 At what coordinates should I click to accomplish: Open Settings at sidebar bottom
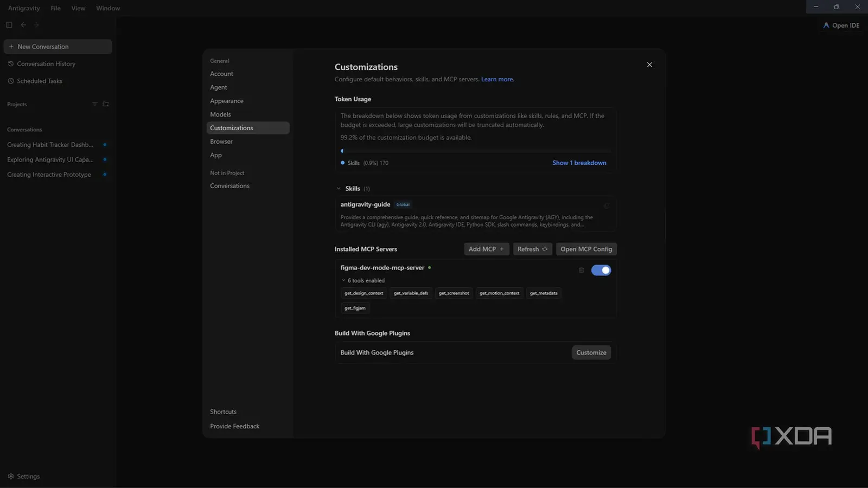click(x=24, y=477)
